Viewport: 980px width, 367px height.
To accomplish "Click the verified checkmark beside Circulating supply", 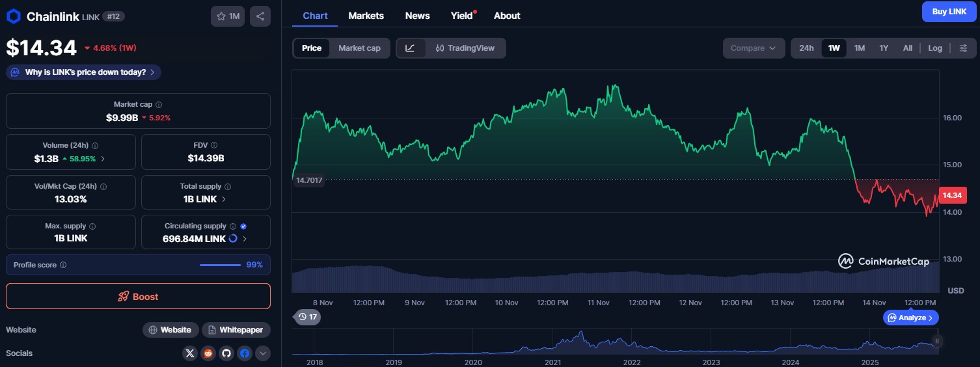I will (x=243, y=226).
